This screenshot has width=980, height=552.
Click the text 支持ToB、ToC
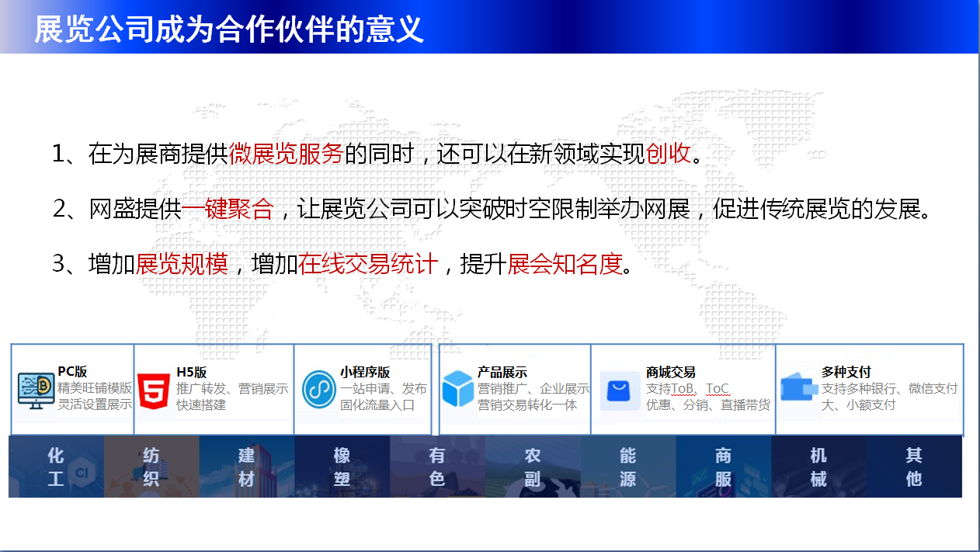(x=688, y=388)
